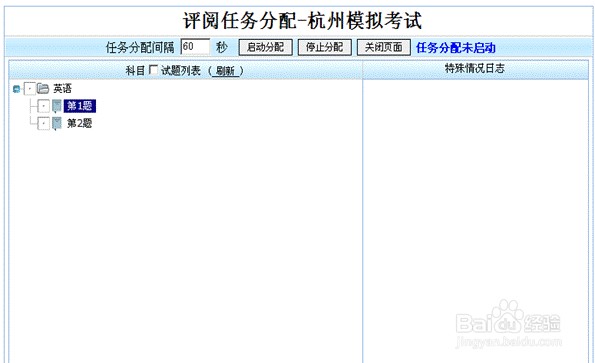The width and height of the screenshot is (595, 363).
Task: Click the 停止分配 button
Action: coord(324,47)
